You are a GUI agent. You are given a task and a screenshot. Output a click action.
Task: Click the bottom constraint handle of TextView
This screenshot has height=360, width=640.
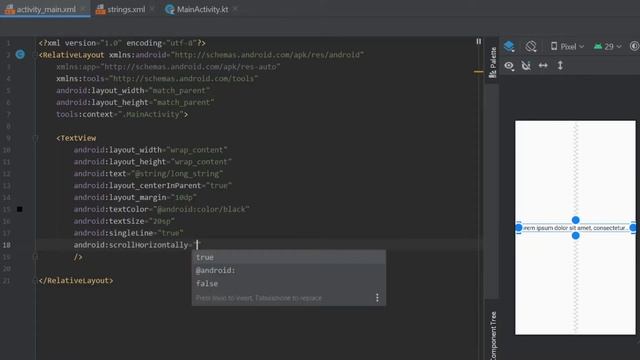coord(576,236)
